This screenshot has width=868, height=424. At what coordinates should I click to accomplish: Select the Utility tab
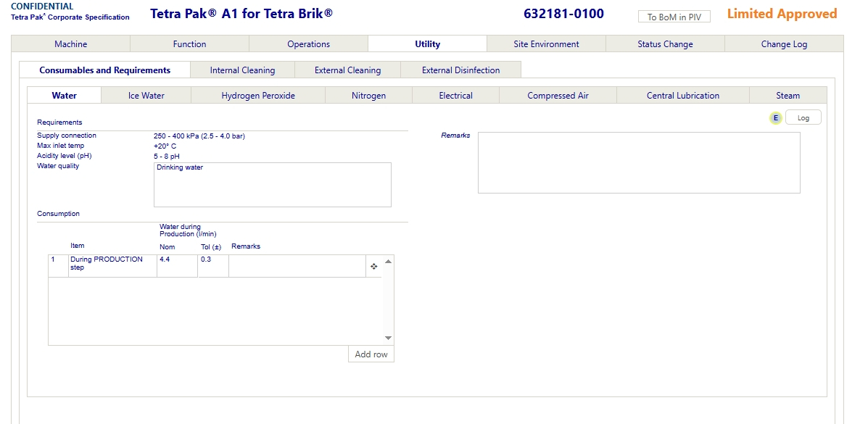click(427, 44)
